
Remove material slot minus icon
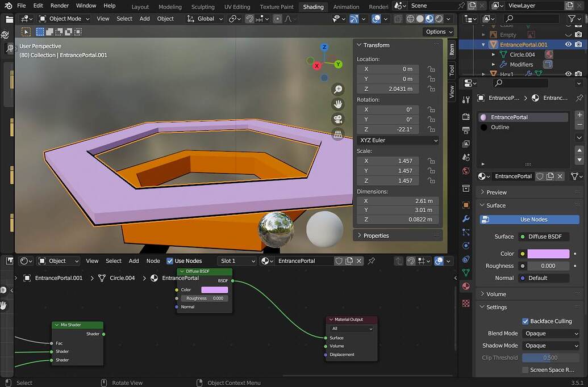coord(579,124)
